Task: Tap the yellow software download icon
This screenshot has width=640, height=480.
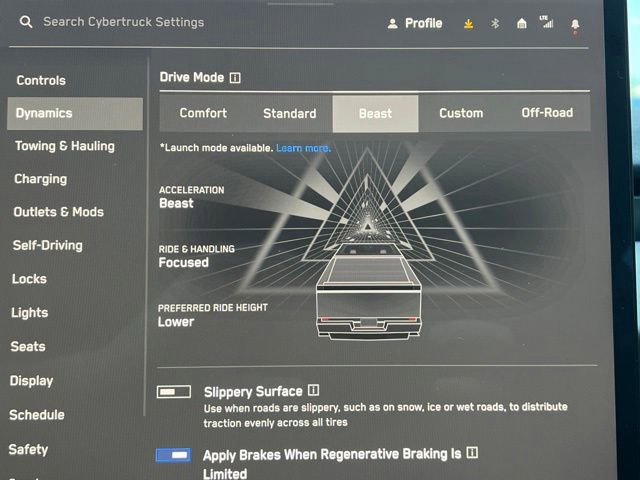Action: coord(469,24)
